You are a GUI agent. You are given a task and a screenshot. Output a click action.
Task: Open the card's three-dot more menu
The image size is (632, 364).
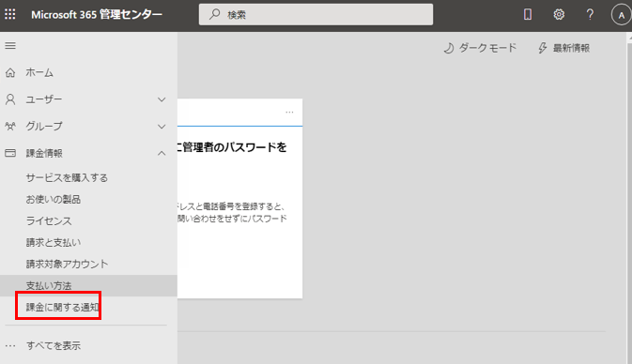click(289, 113)
